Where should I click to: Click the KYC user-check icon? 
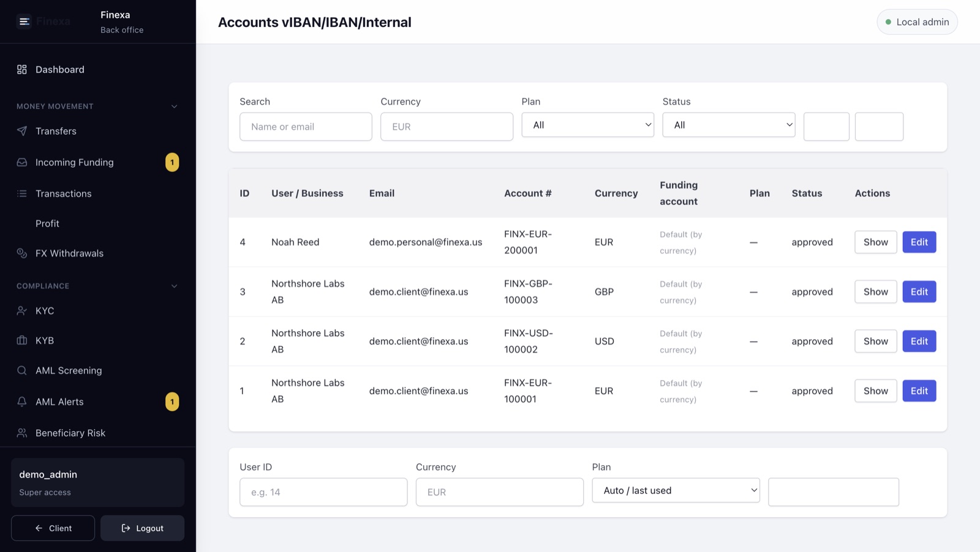pos(22,311)
